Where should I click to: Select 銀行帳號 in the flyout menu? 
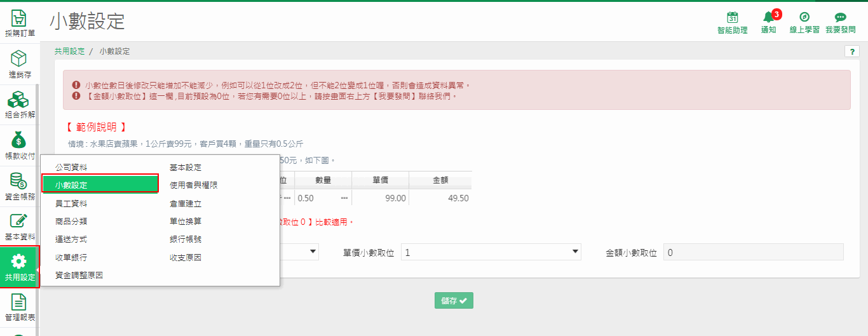click(186, 239)
